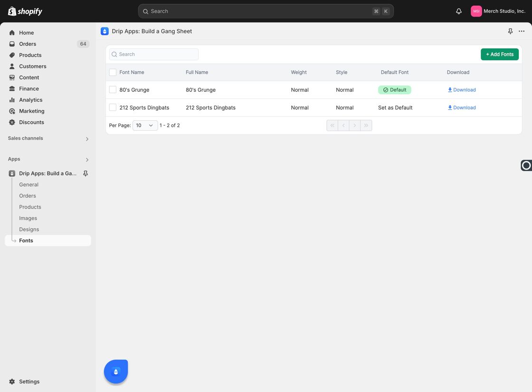Go to the first page of fonts

332,125
